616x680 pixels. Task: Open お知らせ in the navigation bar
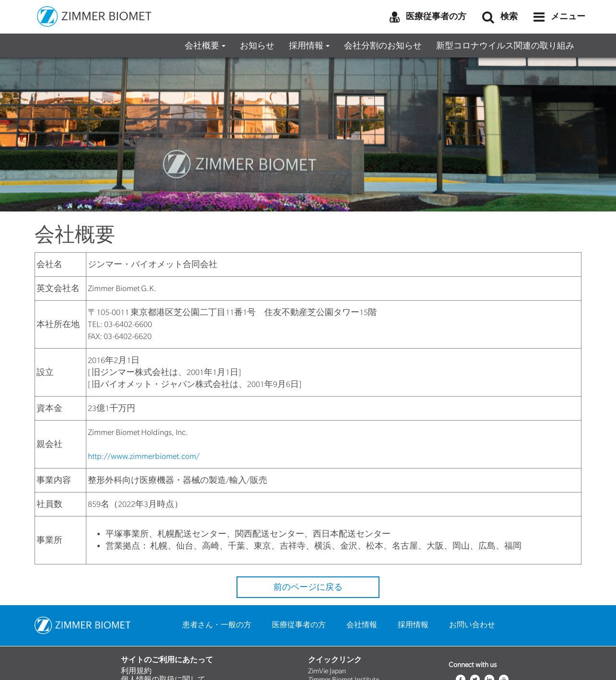(257, 46)
